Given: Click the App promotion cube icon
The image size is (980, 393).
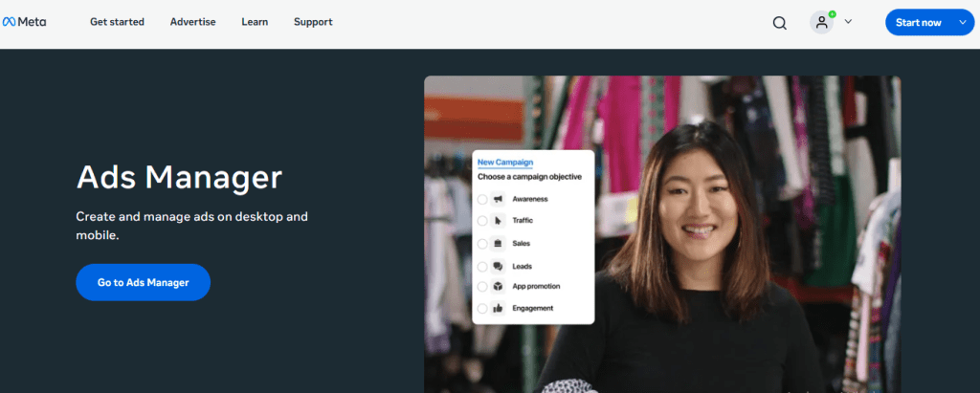Looking at the screenshot, I should (498, 286).
